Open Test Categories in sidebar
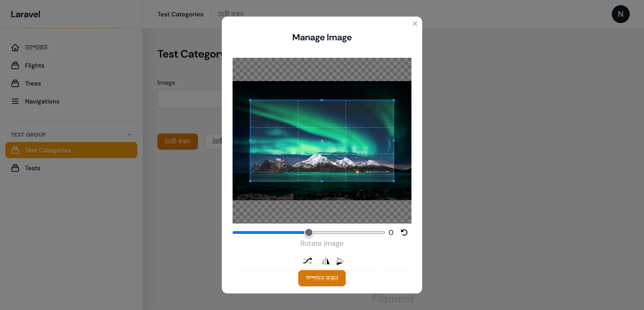The image size is (644, 310). 48,150
